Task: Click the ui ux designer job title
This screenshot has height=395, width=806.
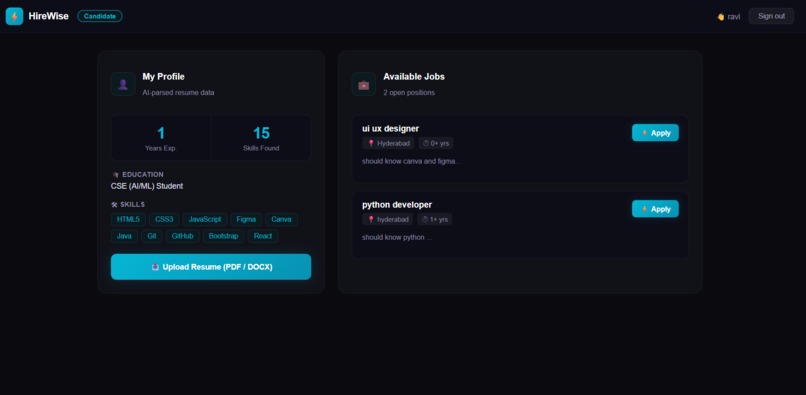Action: coord(391,129)
